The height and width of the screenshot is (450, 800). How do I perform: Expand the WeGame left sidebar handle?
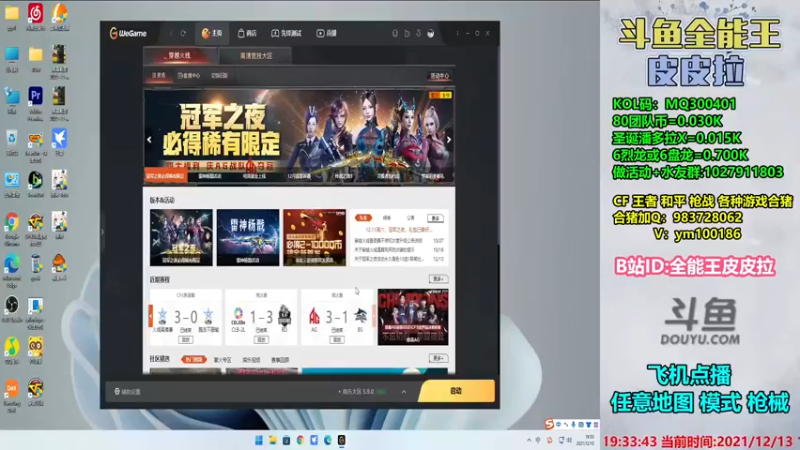pyautogui.click(x=102, y=232)
